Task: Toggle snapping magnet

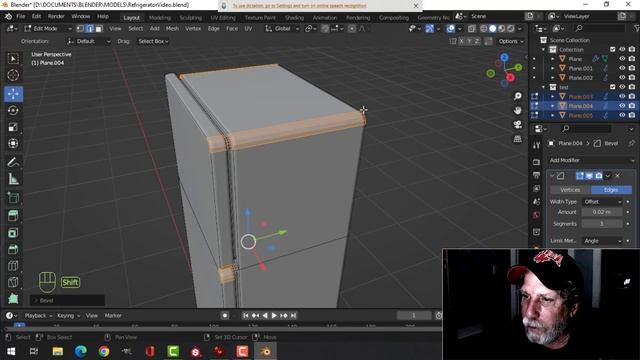Action: 325,29
